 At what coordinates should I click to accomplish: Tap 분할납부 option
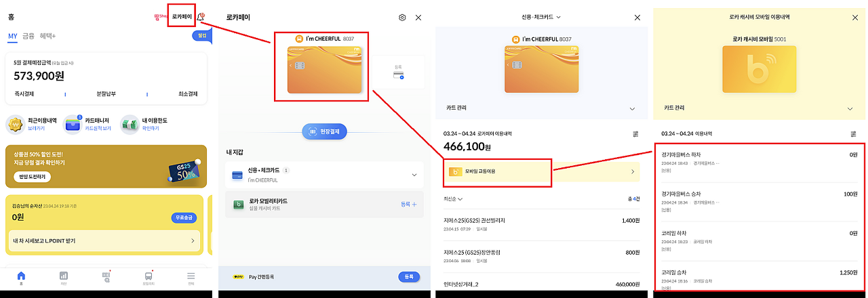[108, 93]
